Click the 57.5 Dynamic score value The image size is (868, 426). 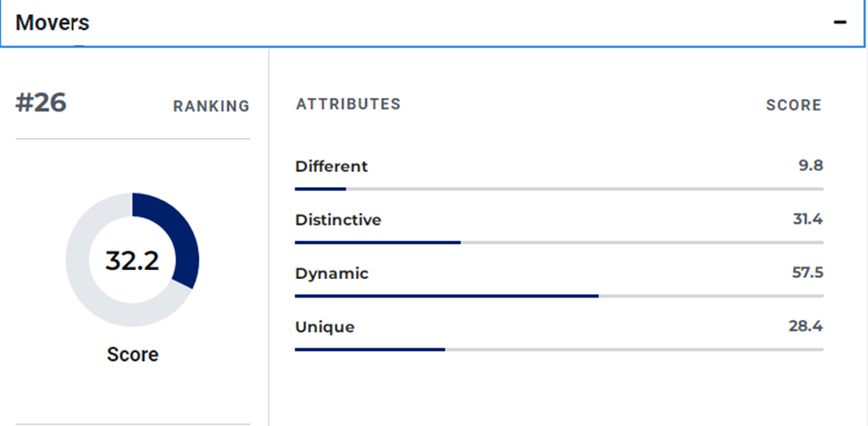tap(807, 273)
